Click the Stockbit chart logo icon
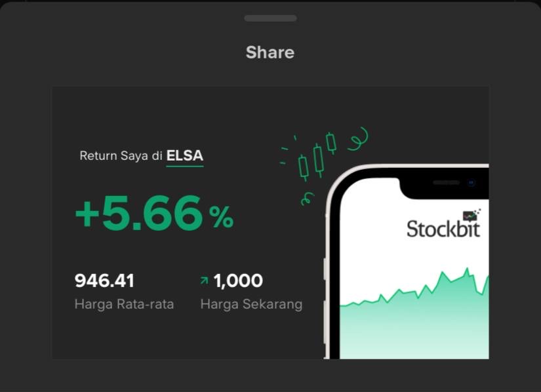Image resolution: width=541 pixels, height=392 pixels. tap(471, 215)
